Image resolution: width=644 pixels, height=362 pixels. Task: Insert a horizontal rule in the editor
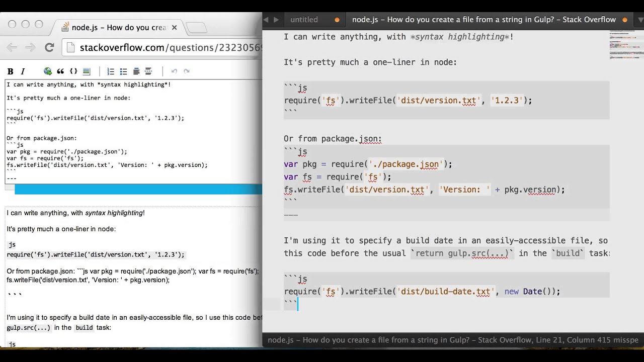tap(148, 71)
